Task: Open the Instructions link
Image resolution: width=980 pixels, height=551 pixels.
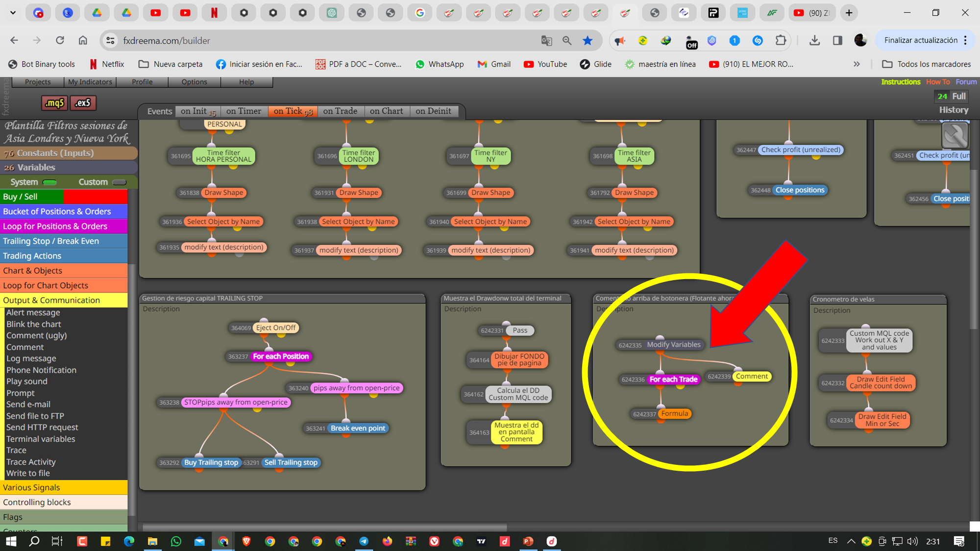Action: pyautogui.click(x=901, y=82)
